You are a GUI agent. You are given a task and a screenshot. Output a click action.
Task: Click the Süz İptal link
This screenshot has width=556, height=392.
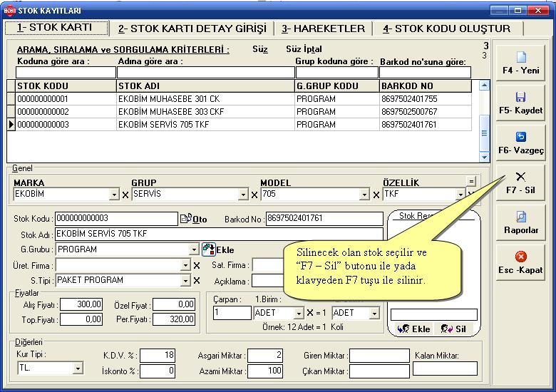coord(304,49)
